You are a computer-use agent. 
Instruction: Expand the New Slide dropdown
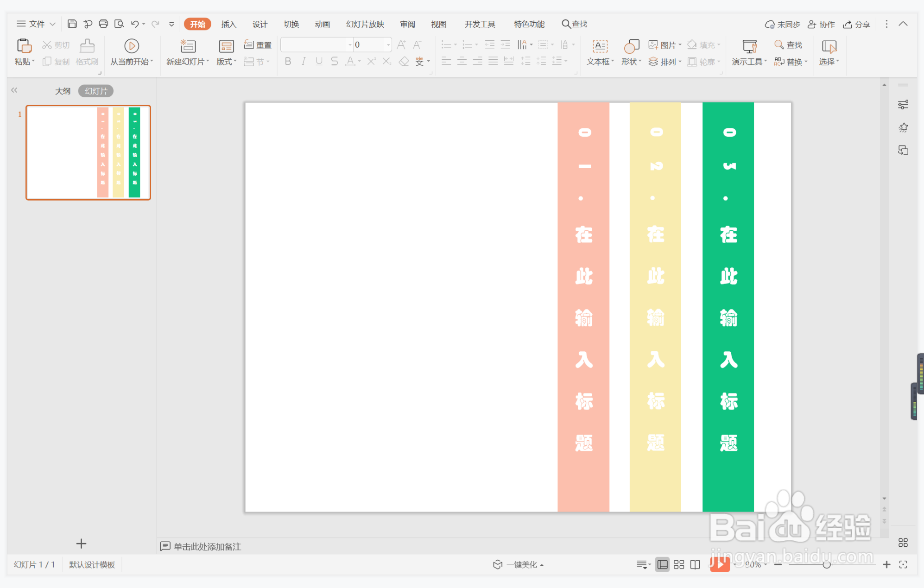(x=208, y=61)
